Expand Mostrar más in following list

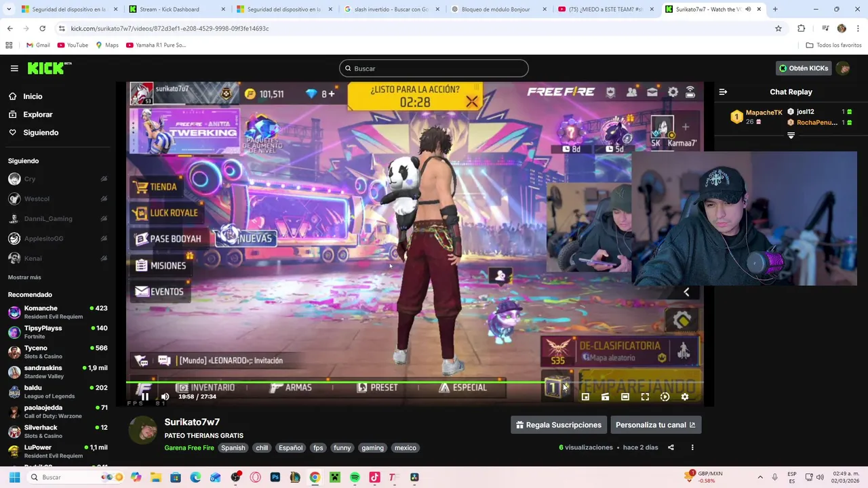click(x=24, y=277)
